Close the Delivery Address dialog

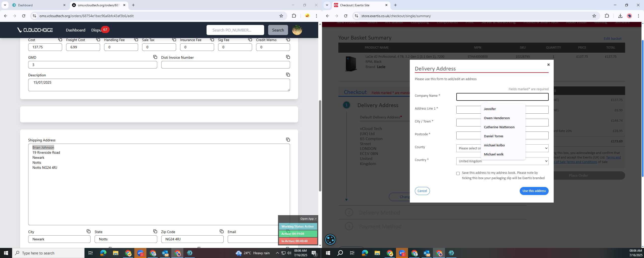(x=548, y=64)
